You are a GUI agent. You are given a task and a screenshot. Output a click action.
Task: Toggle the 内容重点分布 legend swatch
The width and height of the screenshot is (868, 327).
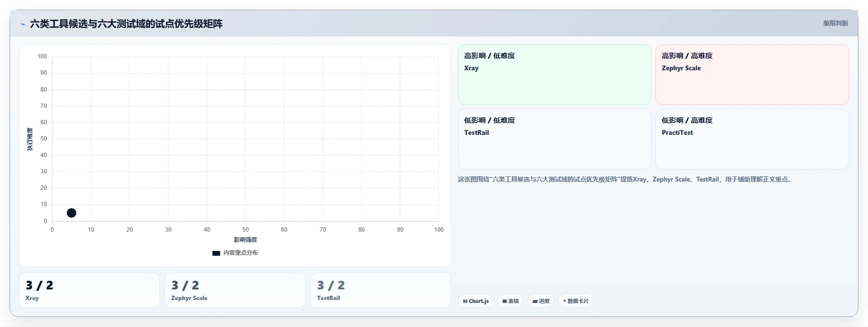216,253
